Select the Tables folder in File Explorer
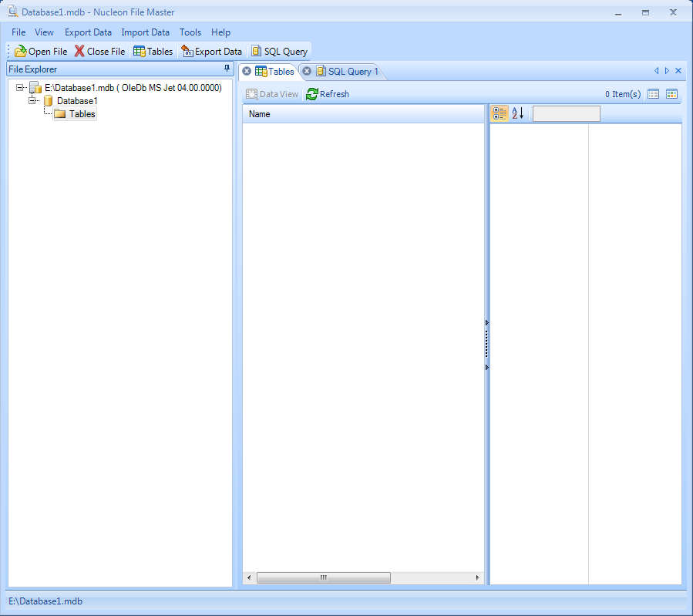This screenshot has height=616, width=693. (82, 114)
